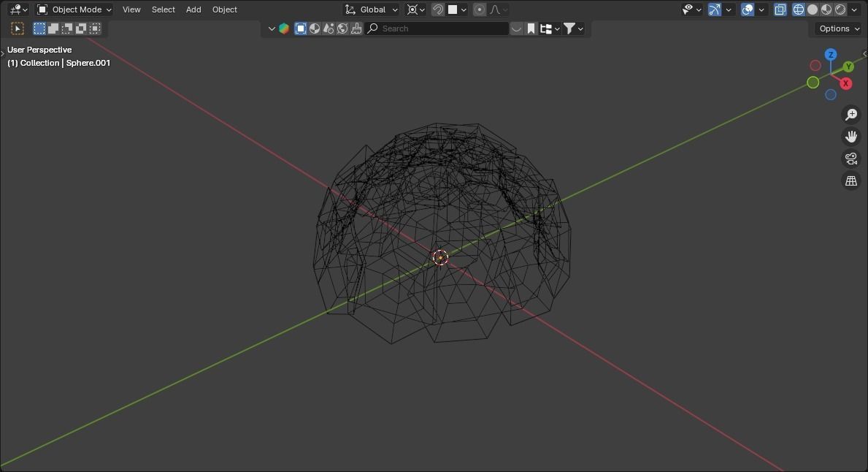The image size is (868, 472).
Task: Open the shading options dropdown
Action: 854,9
